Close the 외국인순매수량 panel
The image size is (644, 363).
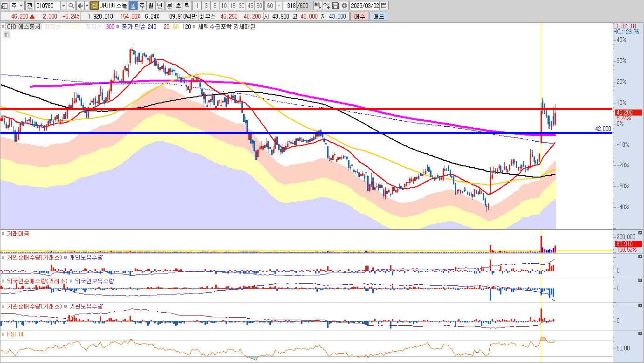pos(641,280)
